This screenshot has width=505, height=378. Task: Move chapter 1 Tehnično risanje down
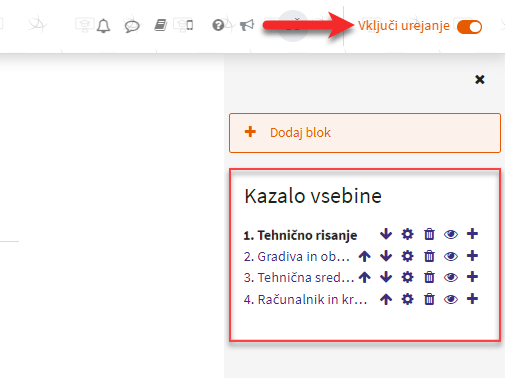pyautogui.click(x=386, y=234)
